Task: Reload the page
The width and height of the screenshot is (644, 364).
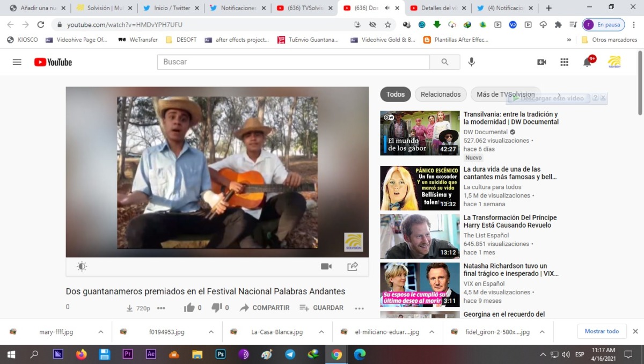Action: click(x=41, y=25)
